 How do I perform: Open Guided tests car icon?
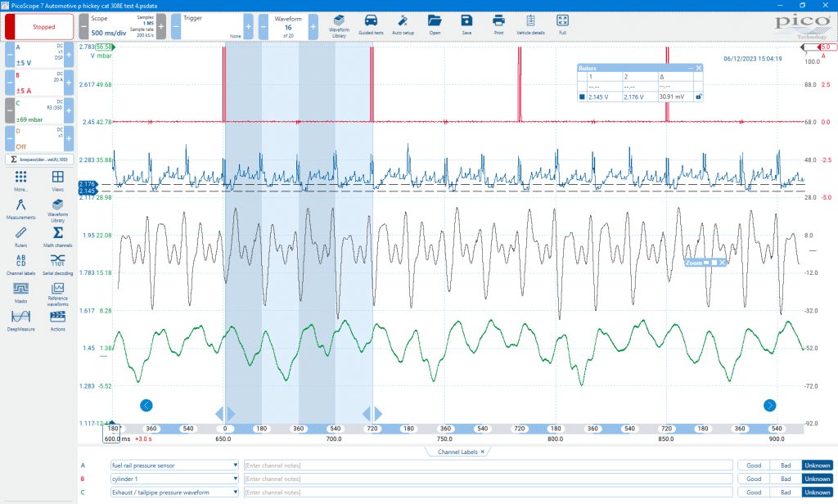point(371,25)
